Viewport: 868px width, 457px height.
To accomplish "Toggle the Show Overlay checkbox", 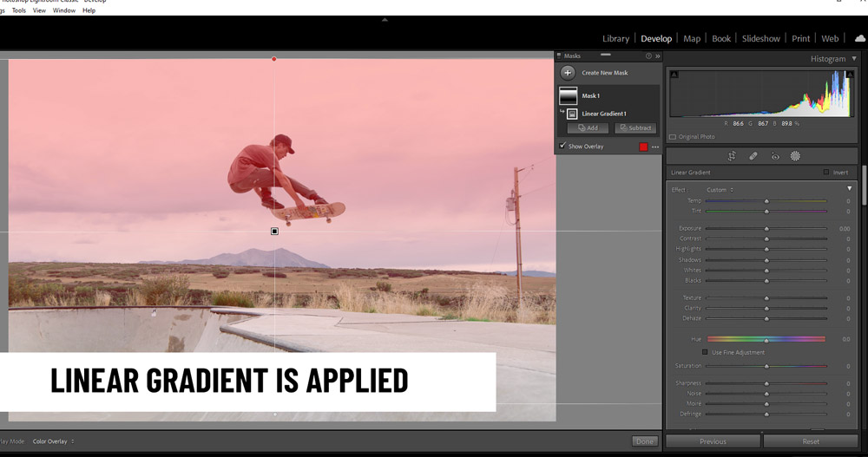I will 562,146.
